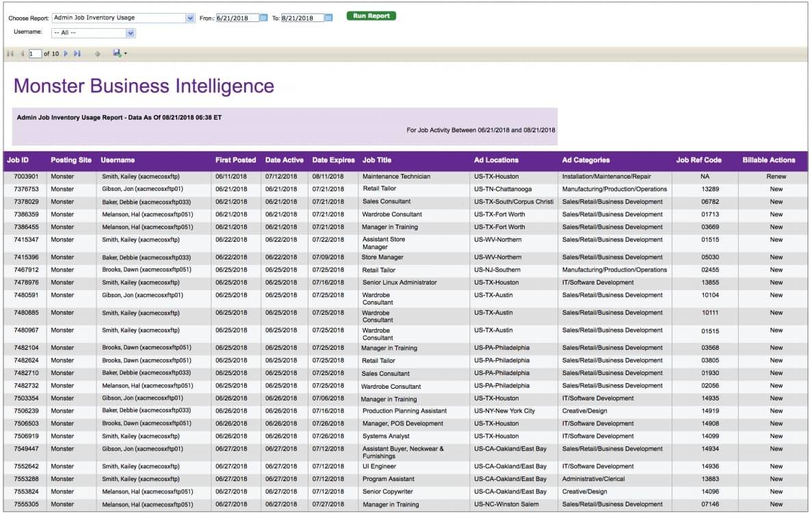The width and height of the screenshot is (812, 514).
Task: Select job ID 7415347
Action: [26, 240]
